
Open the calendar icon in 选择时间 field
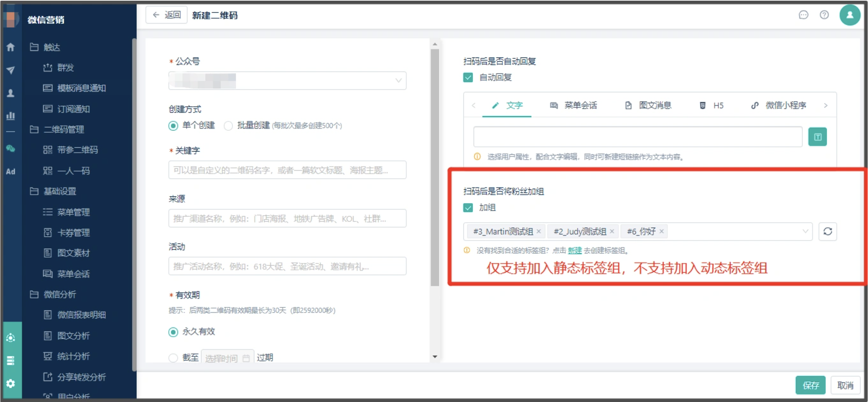coord(246,358)
